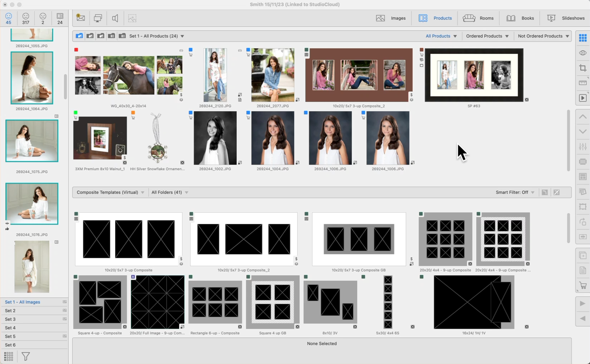Toggle the sad face rating filter showing 2

[x=43, y=18]
